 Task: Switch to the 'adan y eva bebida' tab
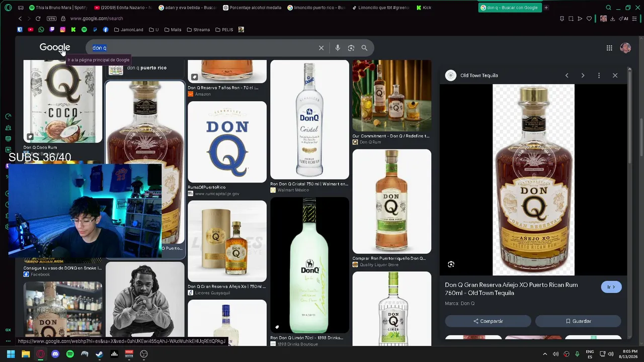(x=187, y=8)
